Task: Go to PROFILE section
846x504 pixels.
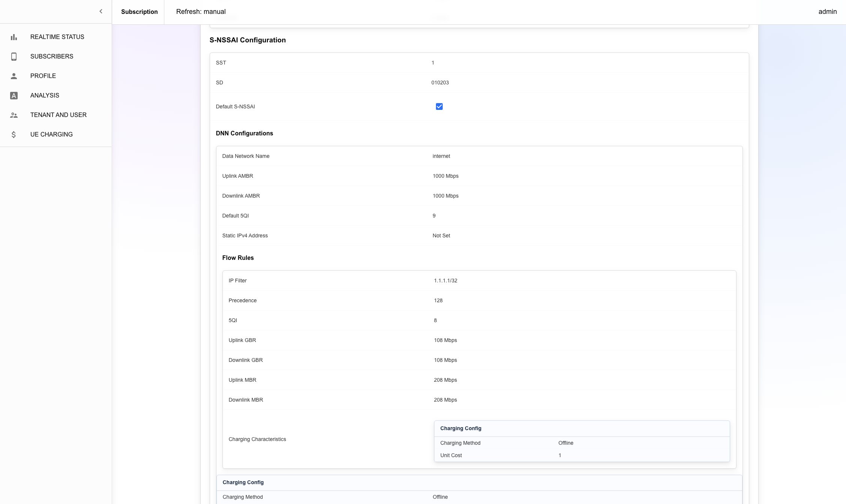Action: (43, 76)
